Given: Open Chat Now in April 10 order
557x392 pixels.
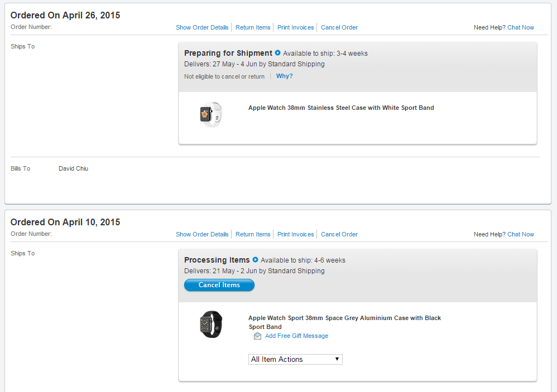Looking at the screenshot, I should tap(521, 234).
